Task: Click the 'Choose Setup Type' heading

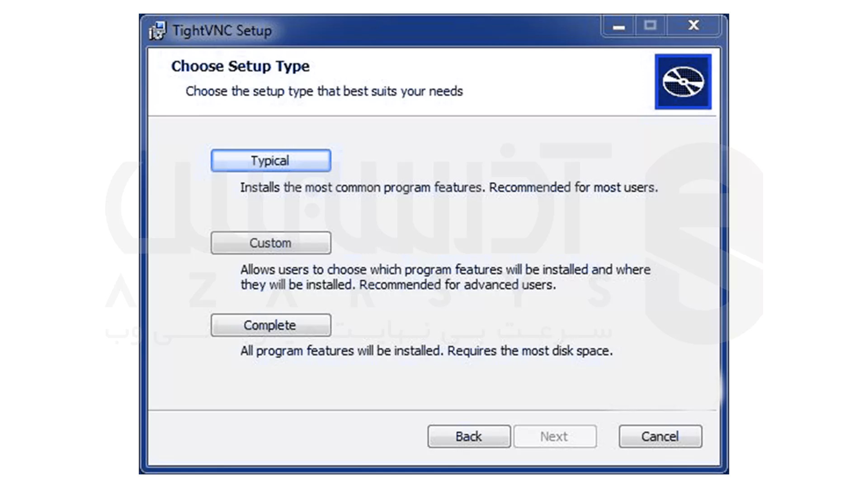Action: point(240,66)
